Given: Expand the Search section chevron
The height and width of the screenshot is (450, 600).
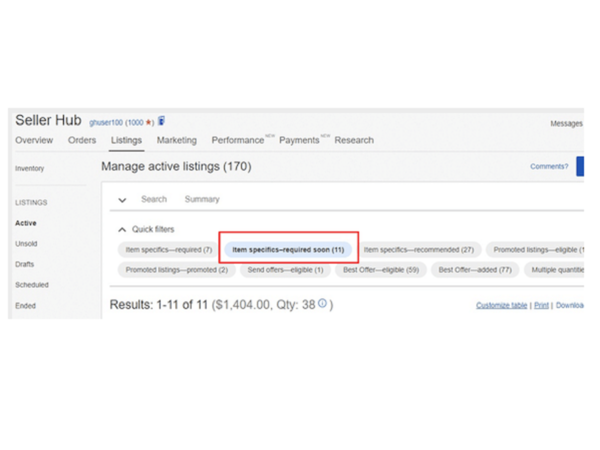Looking at the screenshot, I should point(122,200).
